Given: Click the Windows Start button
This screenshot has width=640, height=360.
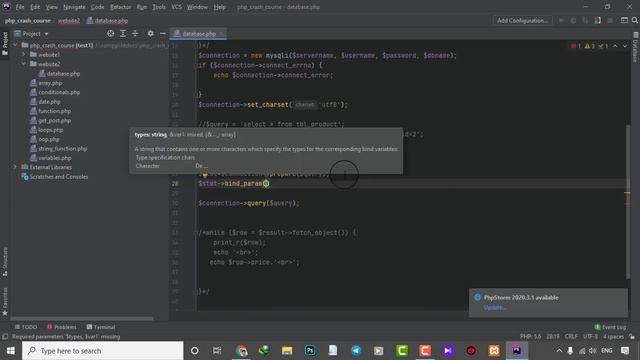Looking at the screenshot, I should pos(11,351).
